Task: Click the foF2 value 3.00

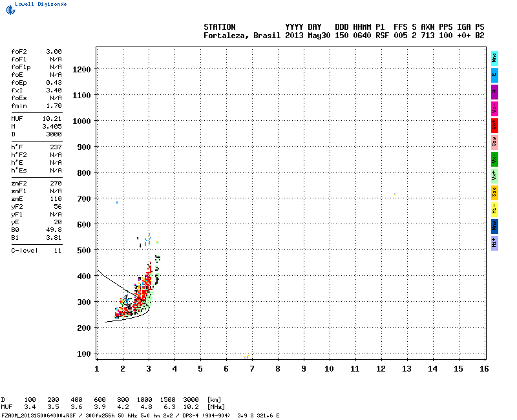Action: [x=54, y=52]
